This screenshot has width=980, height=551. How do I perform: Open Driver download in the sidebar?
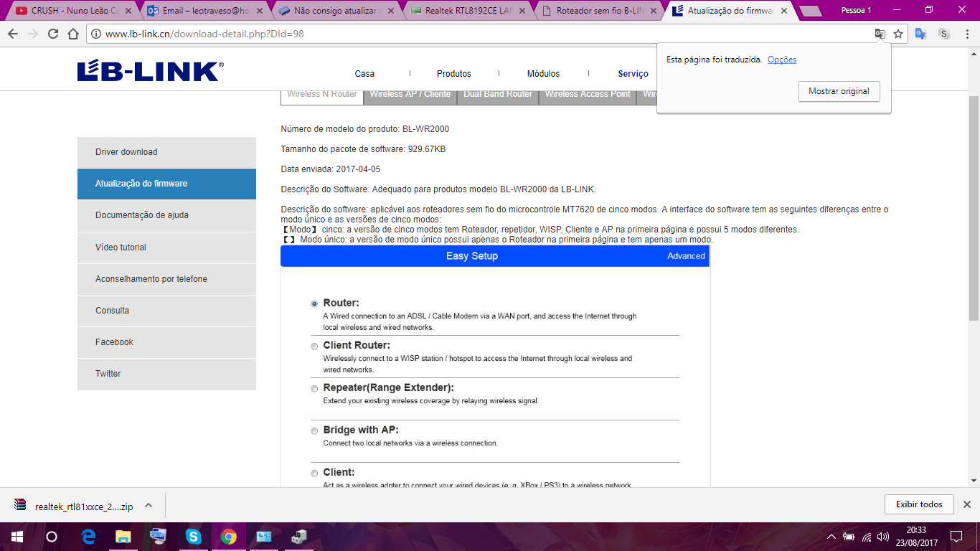tap(166, 152)
